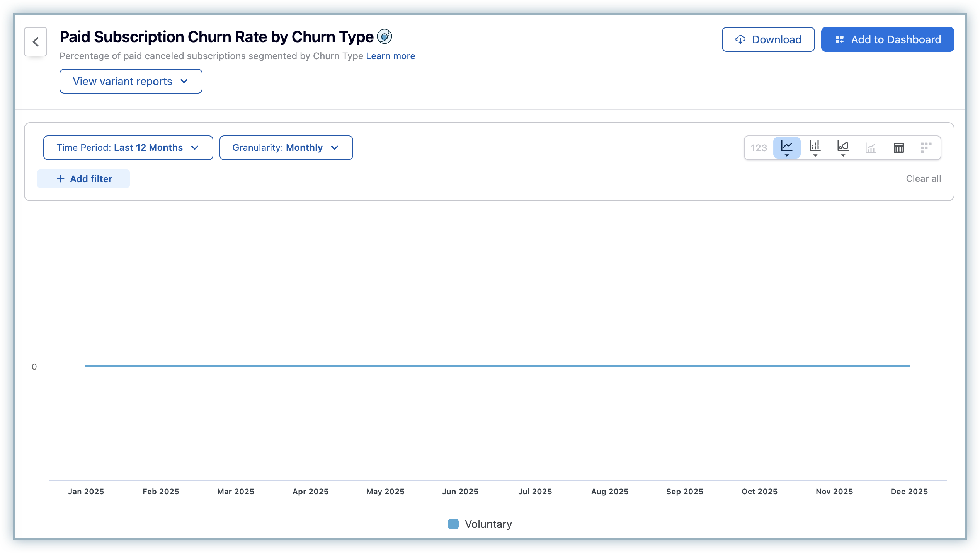Switch to area chart visualization

click(x=842, y=147)
